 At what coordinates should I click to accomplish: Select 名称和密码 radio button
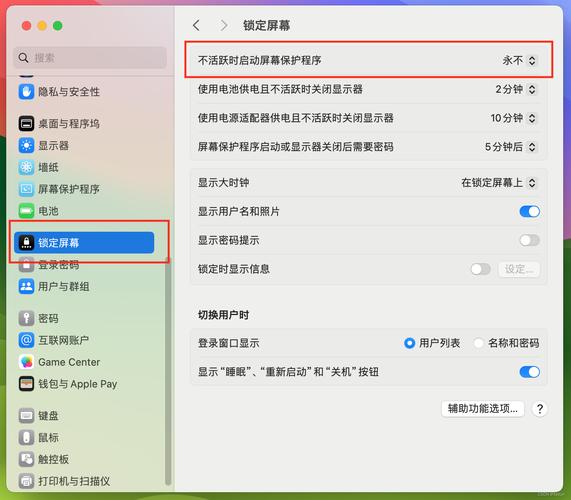(479, 343)
